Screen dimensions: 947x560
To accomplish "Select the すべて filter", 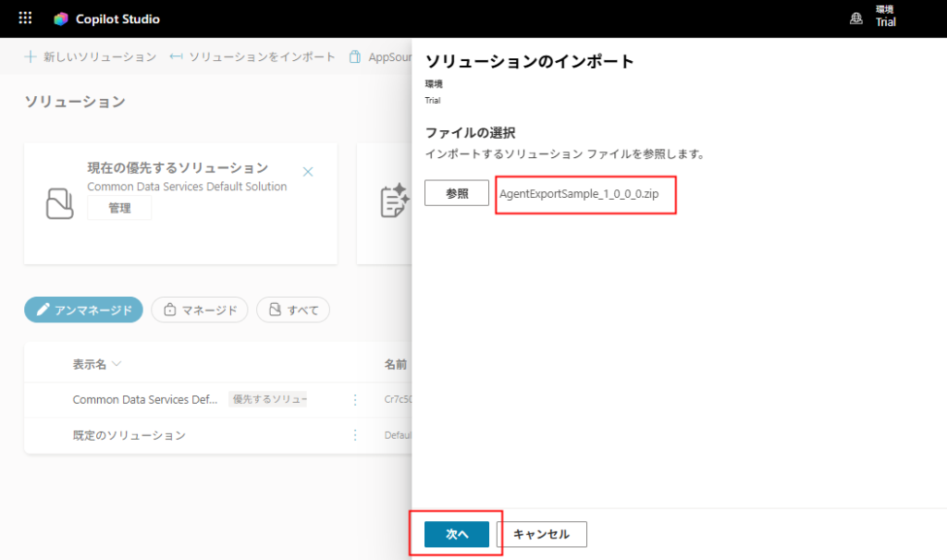I will click(293, 310).
